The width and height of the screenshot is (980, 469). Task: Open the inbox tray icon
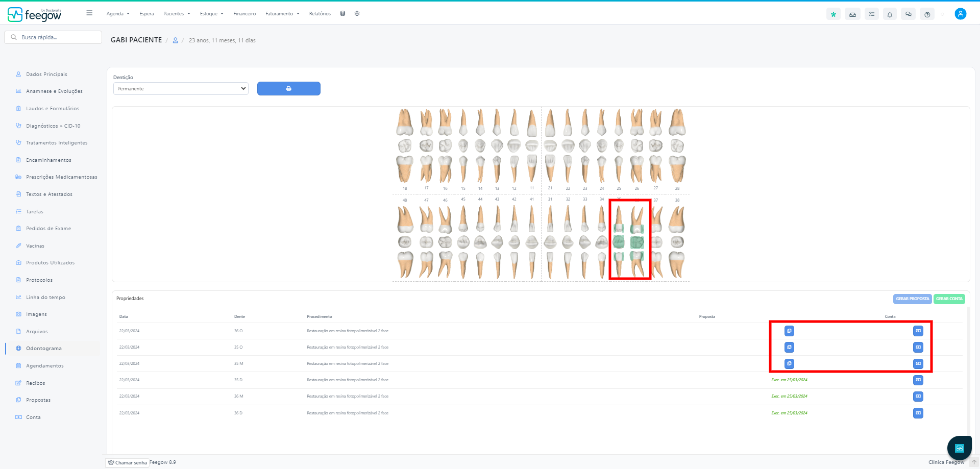coord(852,14)
